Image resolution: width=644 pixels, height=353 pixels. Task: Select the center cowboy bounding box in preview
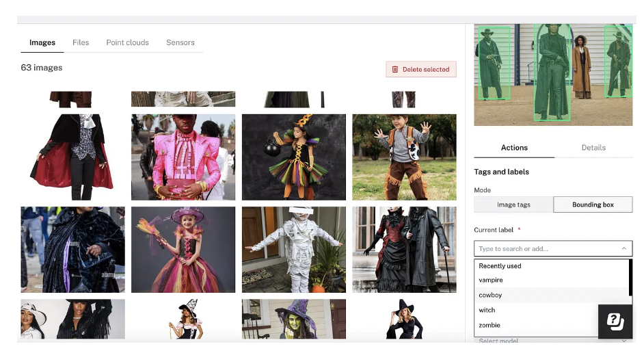point(552,73)
